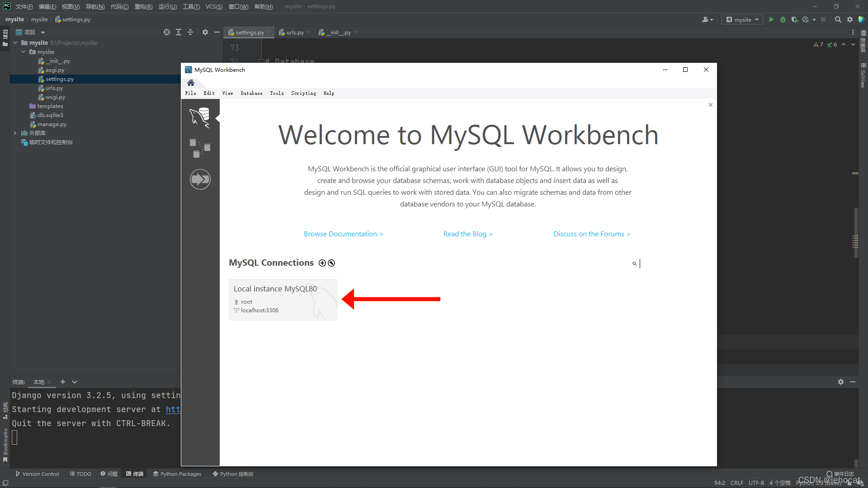Open PyCharm settings gear in top toolbar
The height and width of the screenshot is (488, 868).
(850, 19)
